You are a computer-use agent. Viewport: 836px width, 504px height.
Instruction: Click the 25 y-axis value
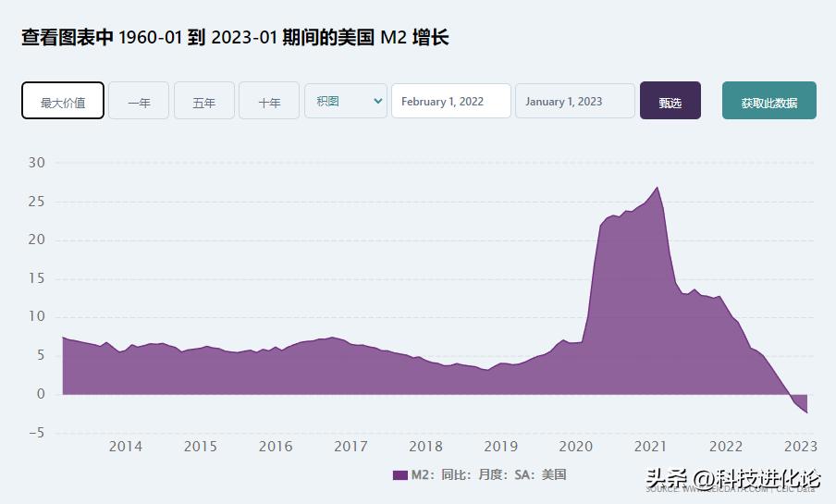[37, 202]
